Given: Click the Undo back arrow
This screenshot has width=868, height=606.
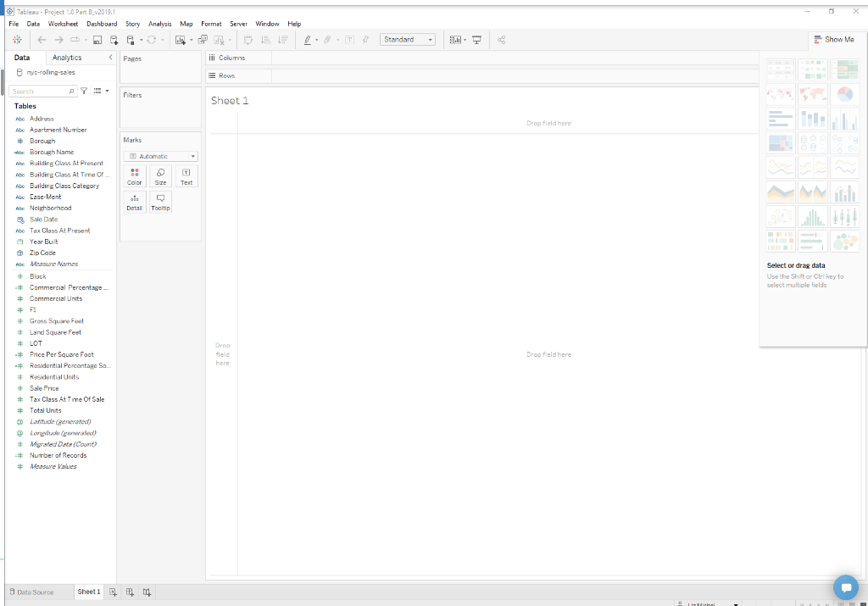Looking at the screenshot, I should coord(42,40).
